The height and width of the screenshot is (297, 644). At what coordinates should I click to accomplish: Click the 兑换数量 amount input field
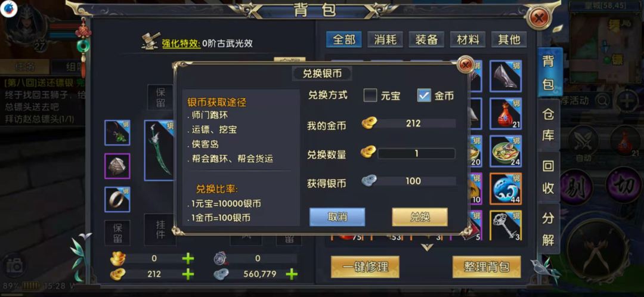tap(416, 154)
